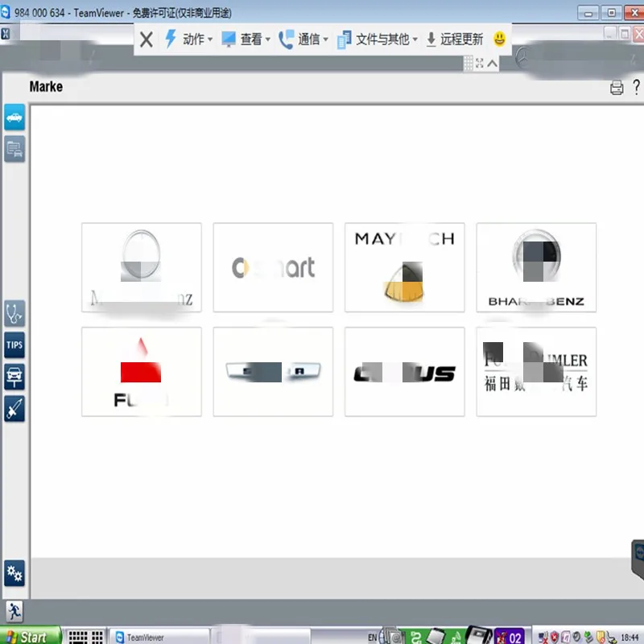Open the diagnosis stethoscope icon
The image size is (644, 644).
pos(14,314)
